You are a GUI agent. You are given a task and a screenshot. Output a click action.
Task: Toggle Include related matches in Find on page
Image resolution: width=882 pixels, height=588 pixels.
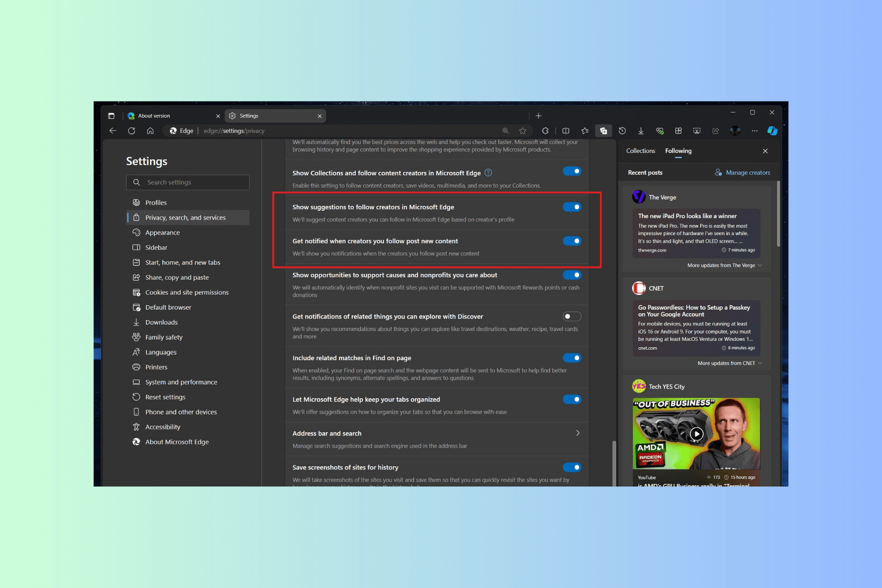tap(572, 358)
